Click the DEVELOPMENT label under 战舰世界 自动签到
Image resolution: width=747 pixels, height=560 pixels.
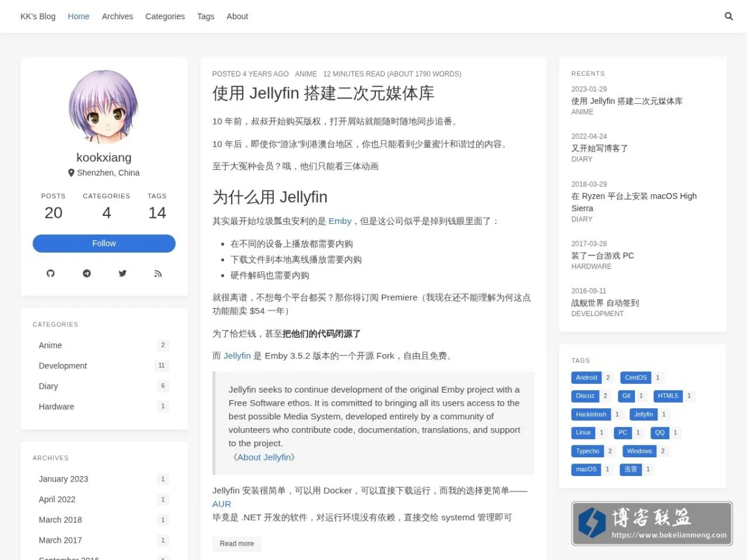598,314
